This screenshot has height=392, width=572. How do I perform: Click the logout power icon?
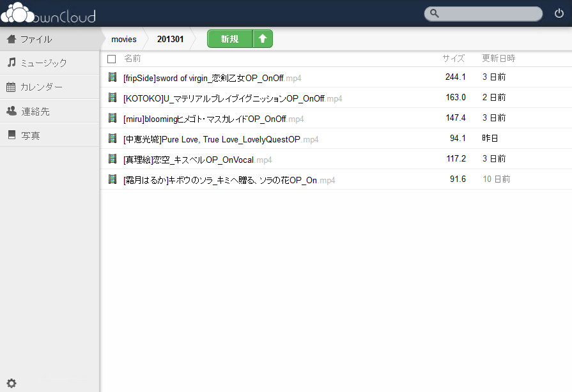(559, 13)
